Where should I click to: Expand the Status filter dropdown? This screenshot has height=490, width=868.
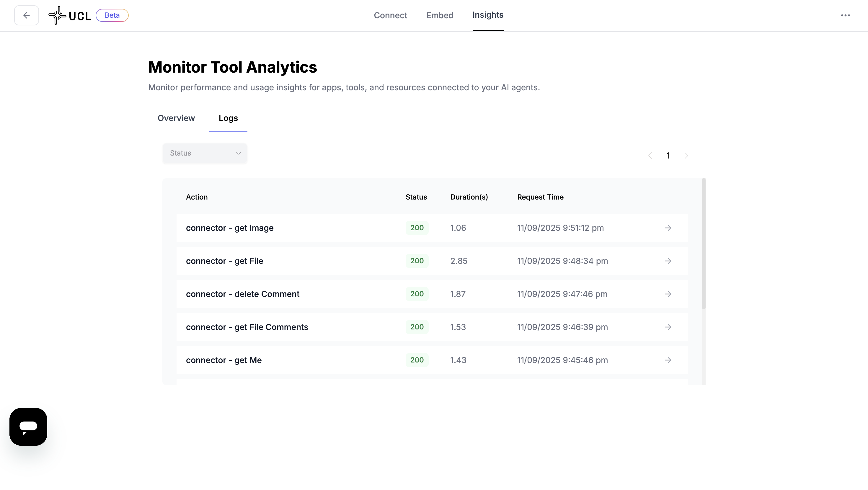click(205, 153)
